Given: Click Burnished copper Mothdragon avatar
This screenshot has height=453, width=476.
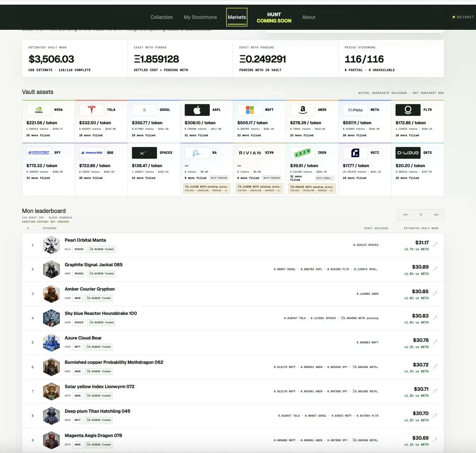Looking at the screenshot, I should [51, 367].
